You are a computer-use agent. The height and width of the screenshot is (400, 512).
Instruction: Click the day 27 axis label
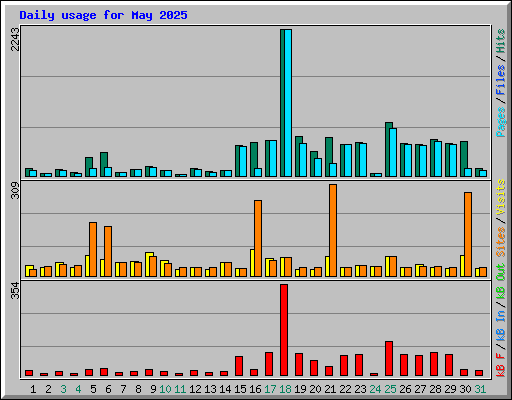coord(420,389)
